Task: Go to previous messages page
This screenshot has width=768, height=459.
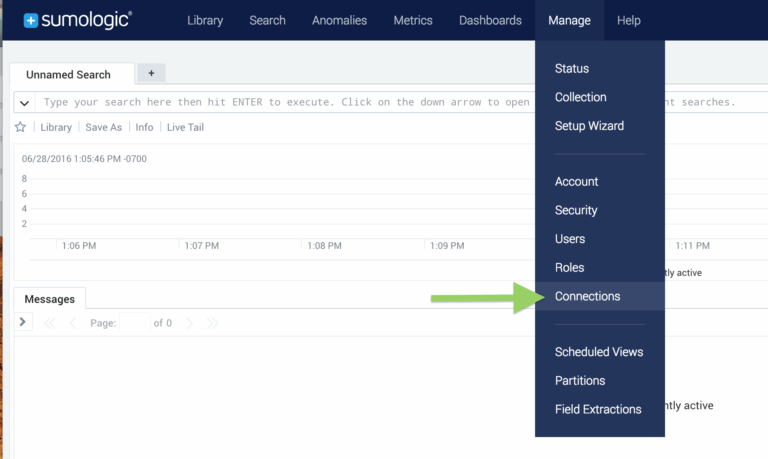Action: click(72, 323)
